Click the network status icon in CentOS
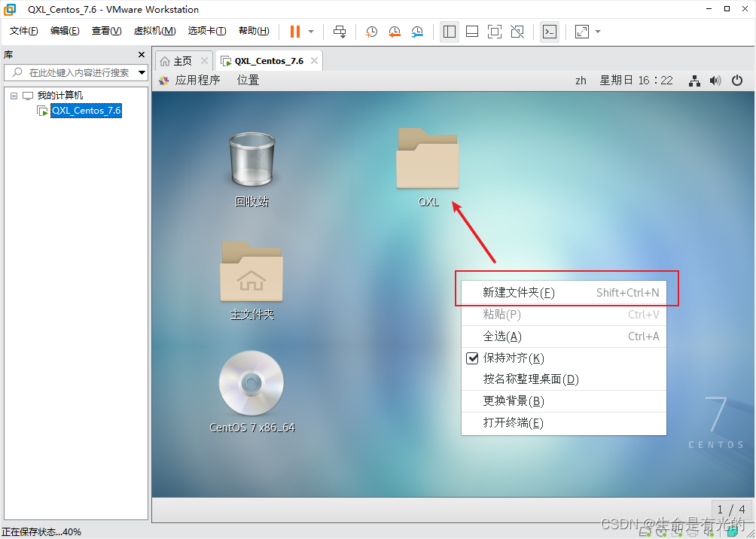The width and height of the screenshot is (756, 539). [x=694, y=81]
